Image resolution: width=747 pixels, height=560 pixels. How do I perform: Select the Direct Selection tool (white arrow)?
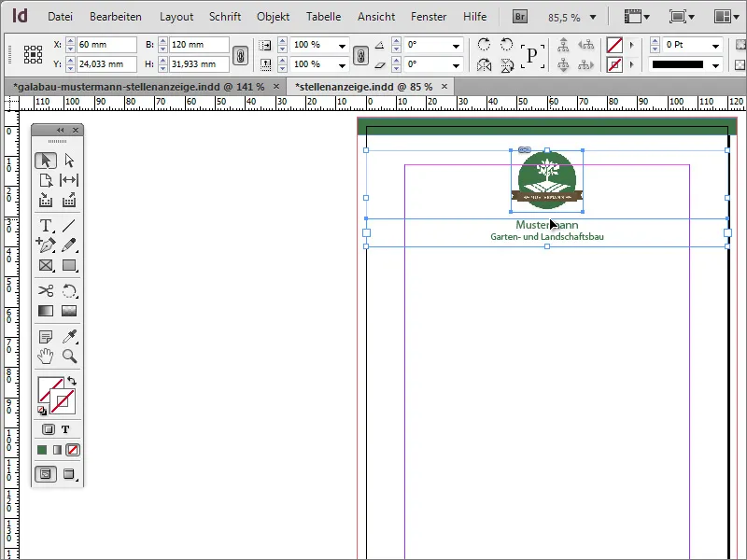[69, 161]
